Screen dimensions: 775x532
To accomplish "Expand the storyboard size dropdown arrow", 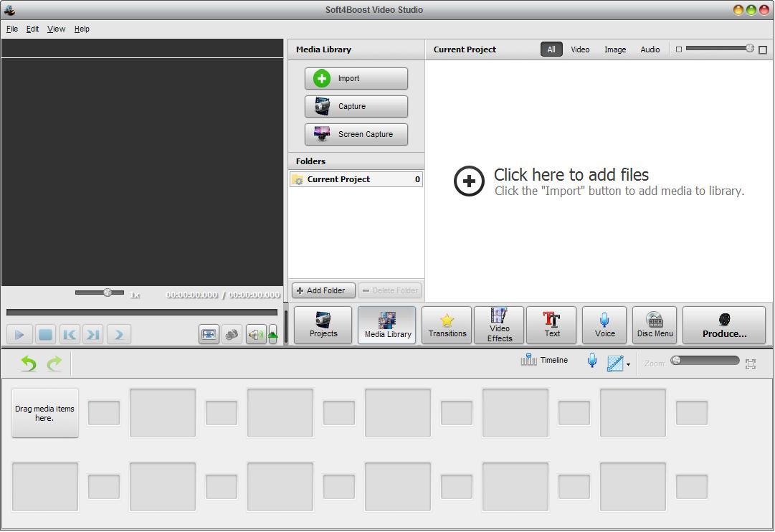I will pos(628,365).
